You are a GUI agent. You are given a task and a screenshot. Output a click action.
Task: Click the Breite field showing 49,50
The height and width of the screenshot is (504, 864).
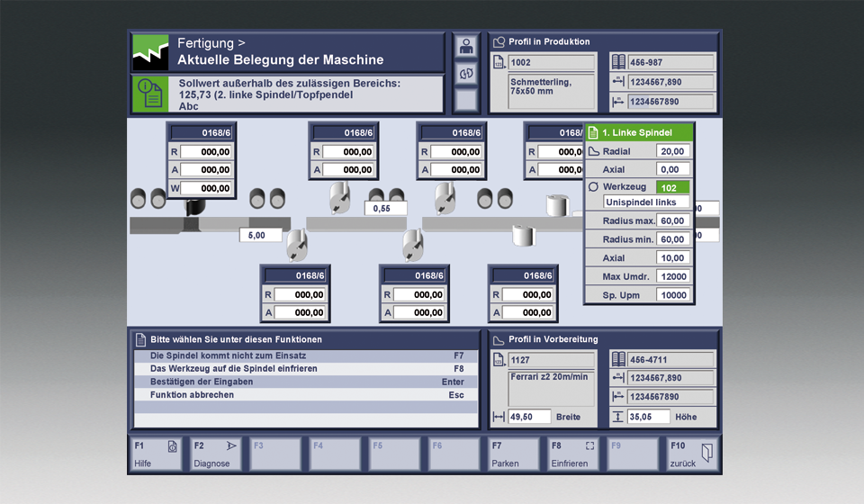pyautogui.click(x=530, y=417)
